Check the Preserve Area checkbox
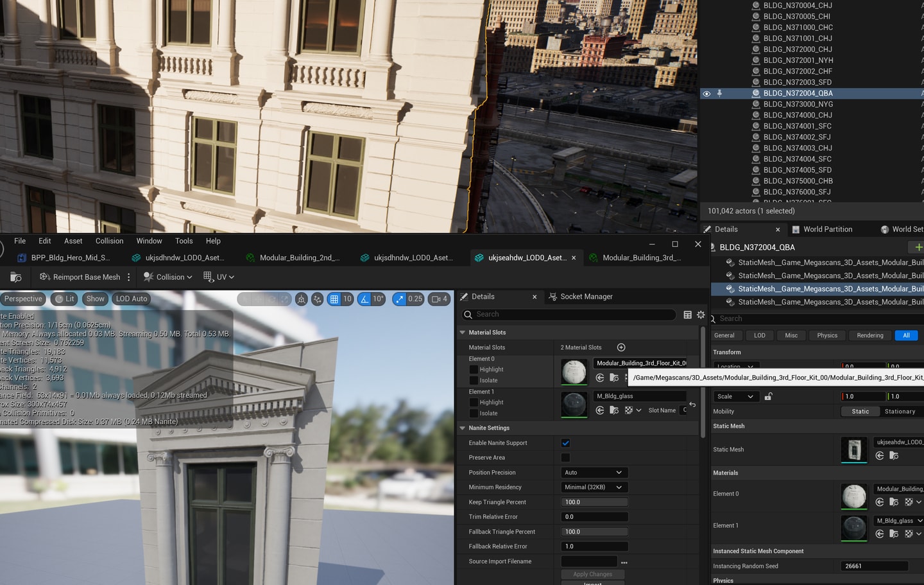This screenshot has height=585, width=924. click(565, 458)
